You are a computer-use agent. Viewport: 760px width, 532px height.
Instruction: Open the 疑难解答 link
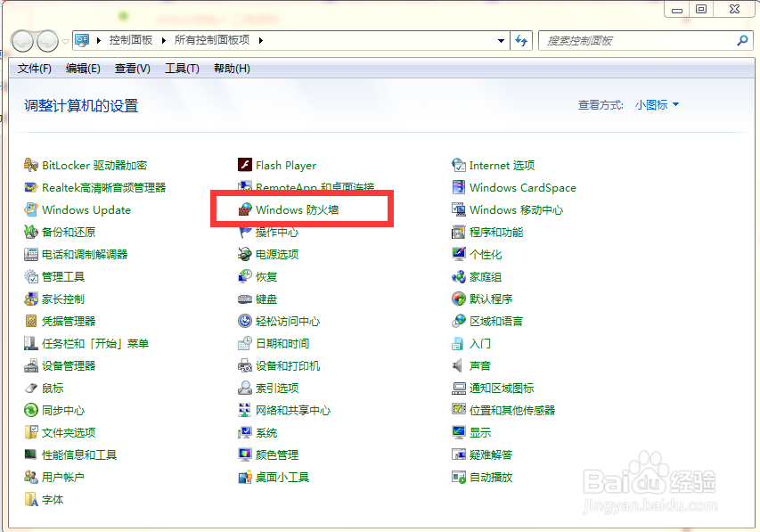(x=491, y=455)
